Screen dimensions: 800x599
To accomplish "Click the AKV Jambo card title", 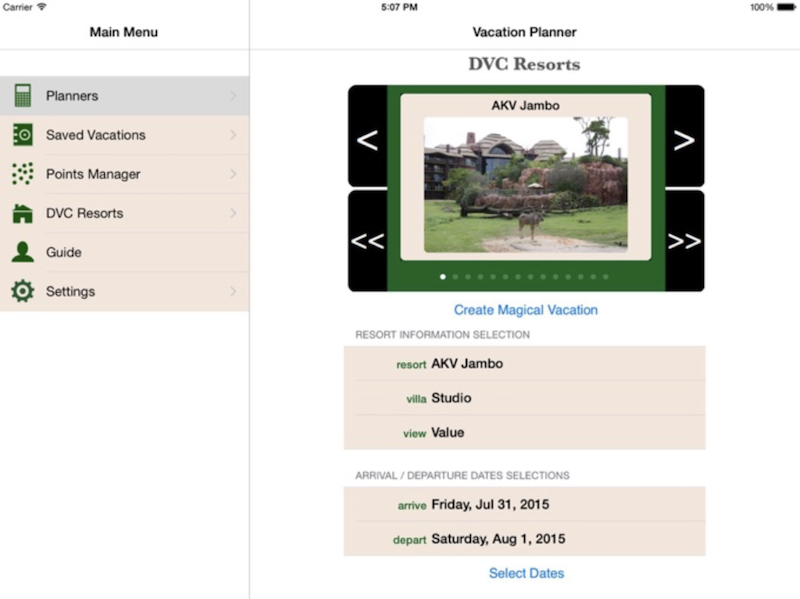I will click(526, 106).
